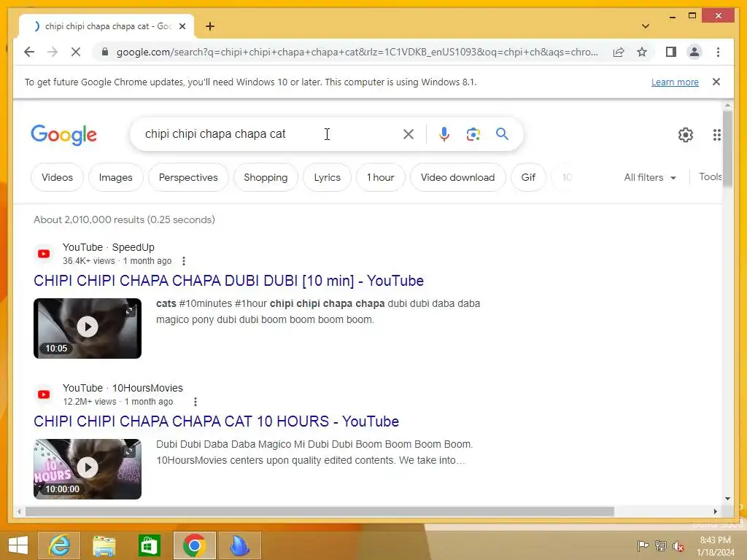Submit search with magnifier icon

coord(502,134)
